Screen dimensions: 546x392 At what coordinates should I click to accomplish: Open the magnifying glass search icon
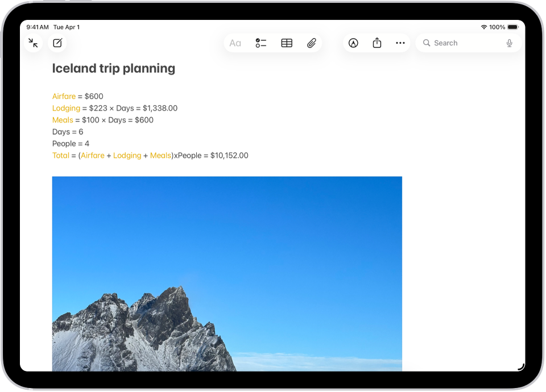pyautogui.click(x=427, y=43)
